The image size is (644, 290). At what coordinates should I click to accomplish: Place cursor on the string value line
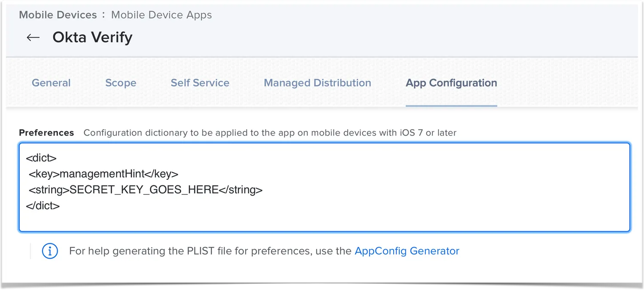(x=145, y=190)
